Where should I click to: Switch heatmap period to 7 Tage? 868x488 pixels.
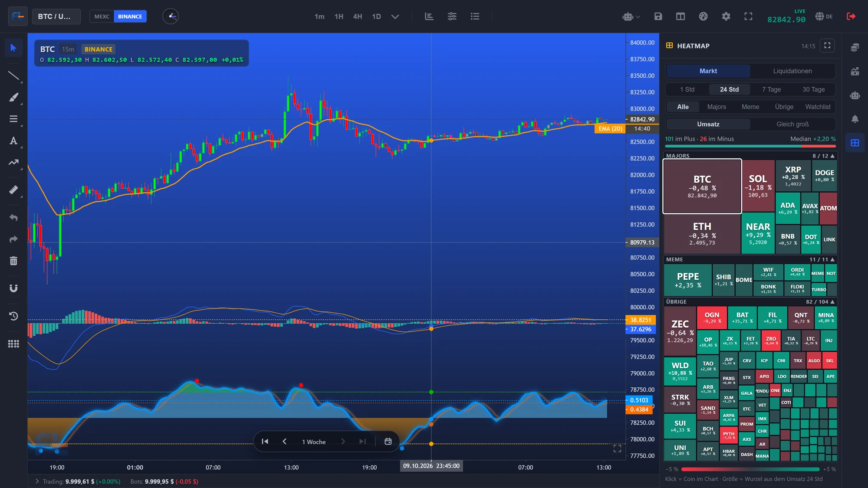click(771, 89)
